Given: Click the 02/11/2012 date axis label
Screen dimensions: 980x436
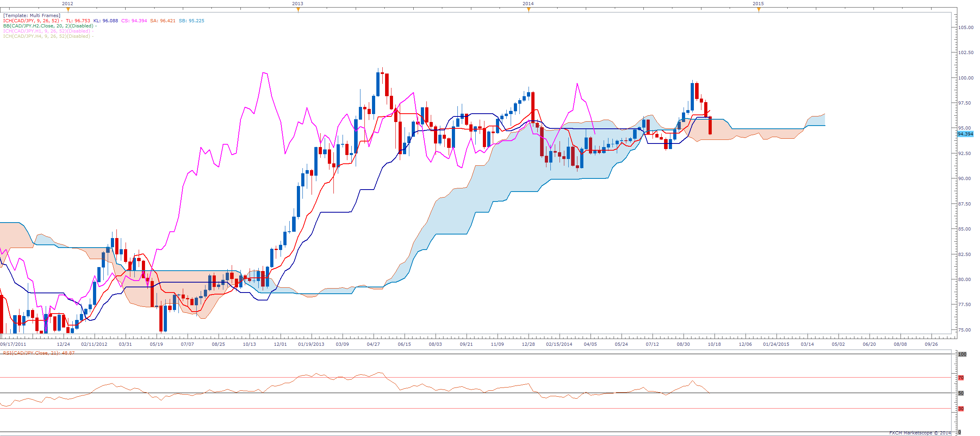Looking at the screenshot, I should (x=94, y=344).
